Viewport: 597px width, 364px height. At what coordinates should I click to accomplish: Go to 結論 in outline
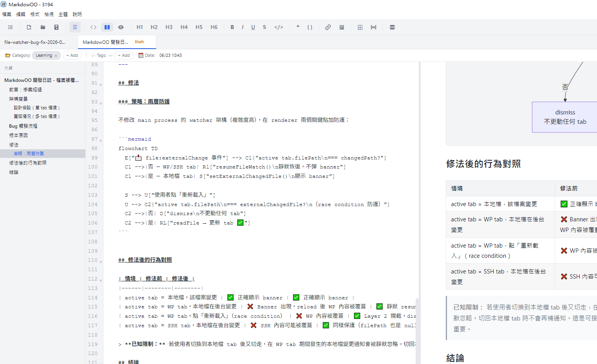14,172
